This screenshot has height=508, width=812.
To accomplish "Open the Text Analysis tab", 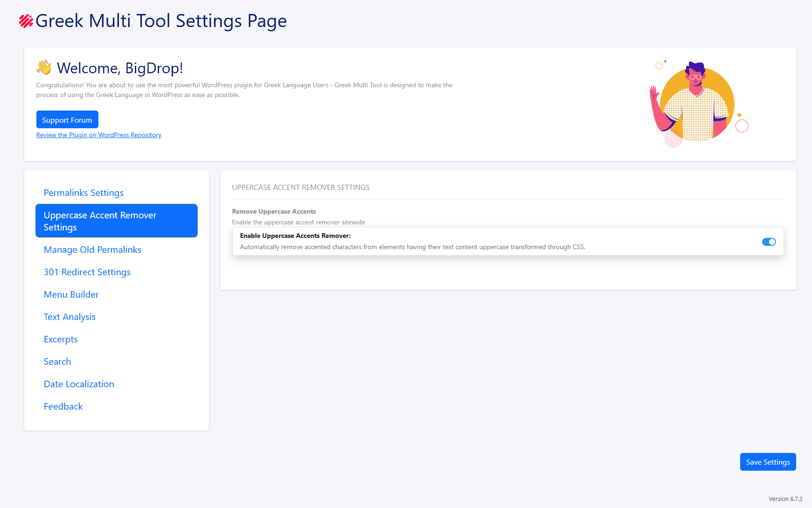I will 69,317.
